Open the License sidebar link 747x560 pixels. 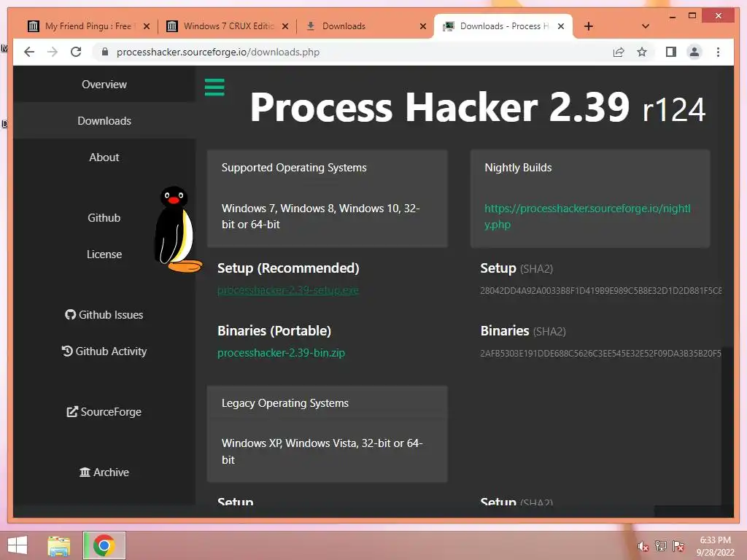click(104, 254)
